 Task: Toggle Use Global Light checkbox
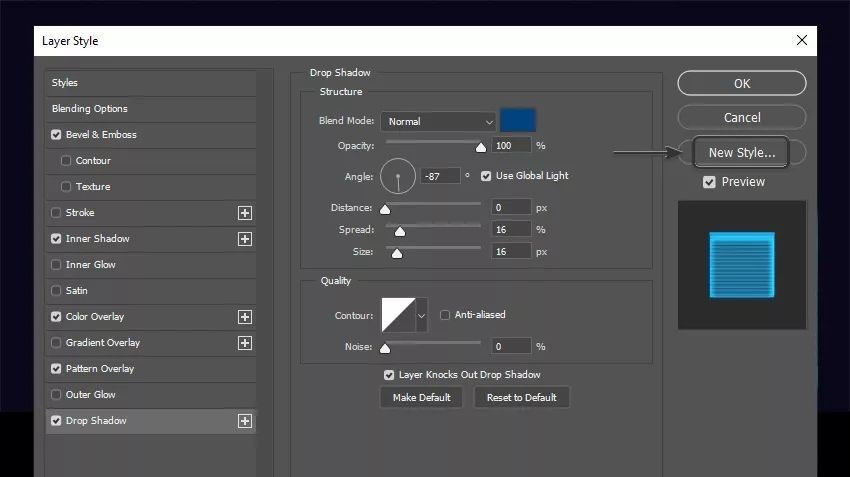coord(486,176)
